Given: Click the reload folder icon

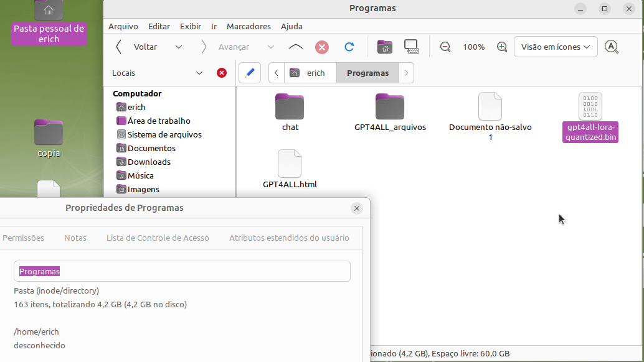Looking at the screenshot, I should tap(349, 47).
